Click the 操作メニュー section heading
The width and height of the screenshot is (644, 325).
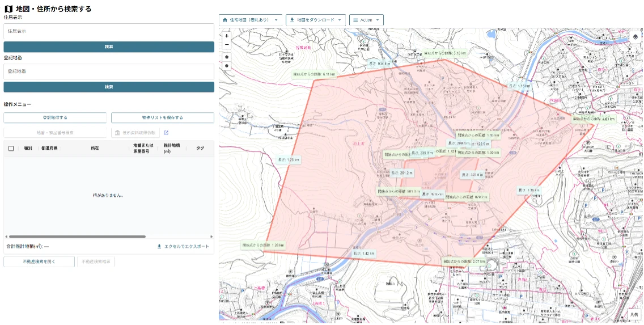pos(17,104)
